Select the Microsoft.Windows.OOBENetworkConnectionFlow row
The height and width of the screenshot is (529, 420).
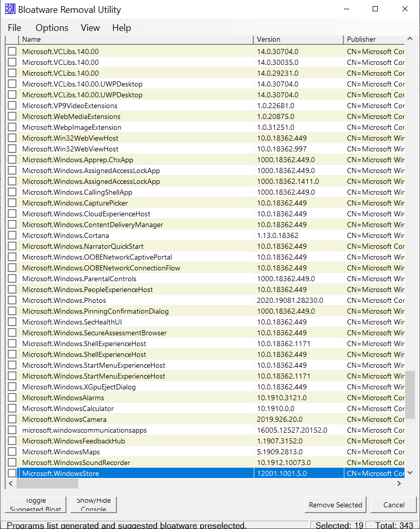[205, 268]
